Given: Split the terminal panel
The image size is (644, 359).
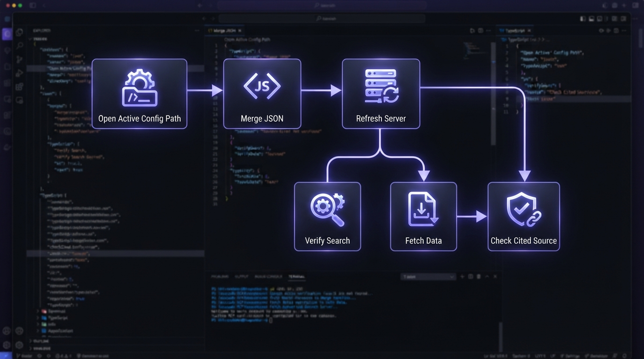Looking at the screenshot, I should [x=471, y=277].
